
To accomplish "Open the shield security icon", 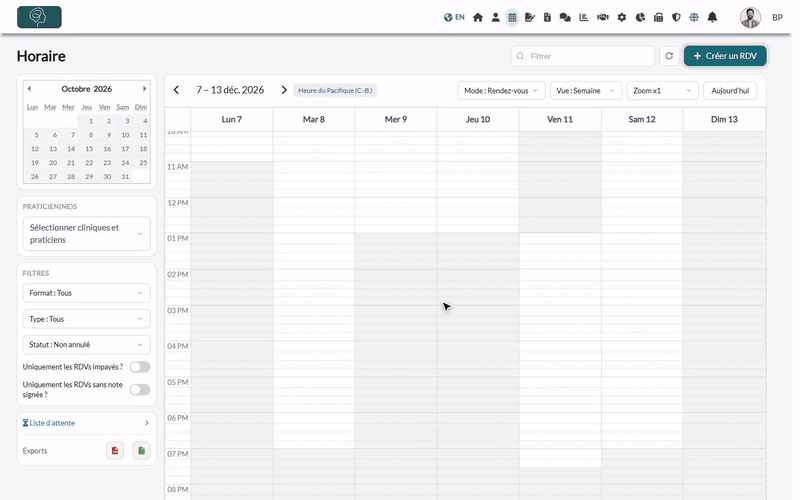I will (676, 17).
